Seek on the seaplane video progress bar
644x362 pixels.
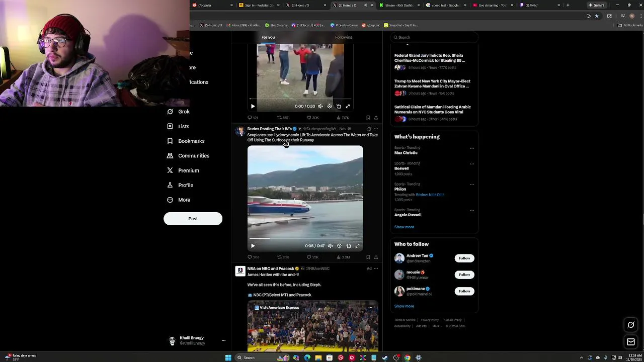click(x=305, y=238)
